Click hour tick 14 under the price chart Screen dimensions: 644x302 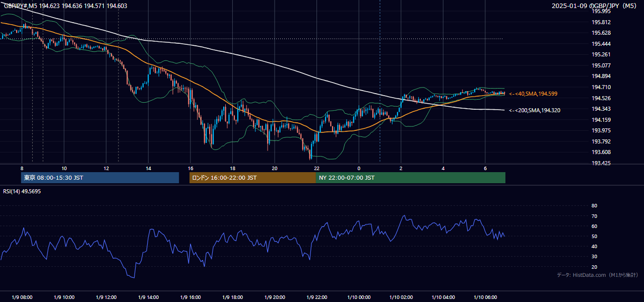click(148, 168)
